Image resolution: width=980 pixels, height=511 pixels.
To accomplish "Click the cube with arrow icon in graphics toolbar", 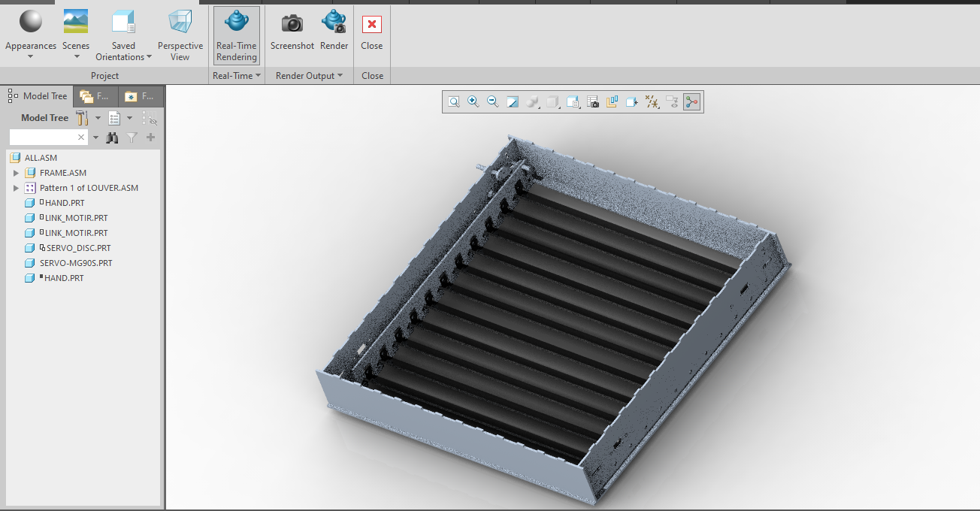I will 632,102.
